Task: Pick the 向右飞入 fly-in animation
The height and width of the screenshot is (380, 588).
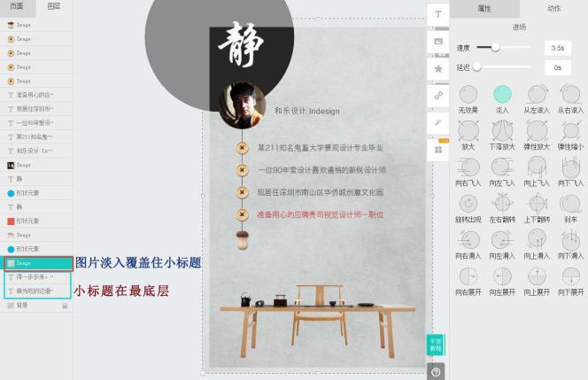Action: (468, 172)
